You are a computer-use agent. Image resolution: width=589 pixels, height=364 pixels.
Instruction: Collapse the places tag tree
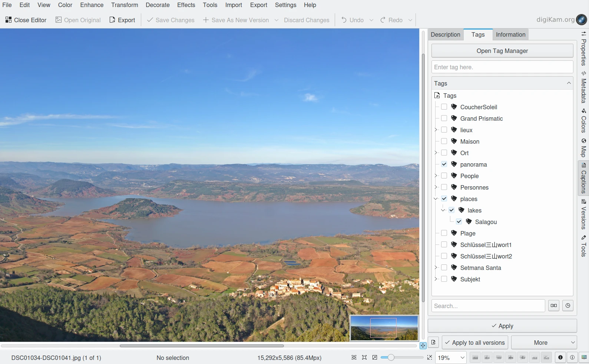point(436,199)
